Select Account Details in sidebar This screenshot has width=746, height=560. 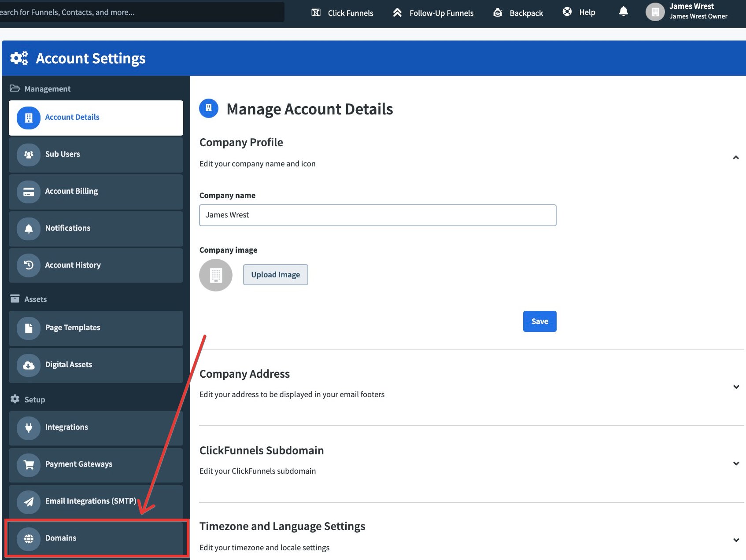pos(96,118)
